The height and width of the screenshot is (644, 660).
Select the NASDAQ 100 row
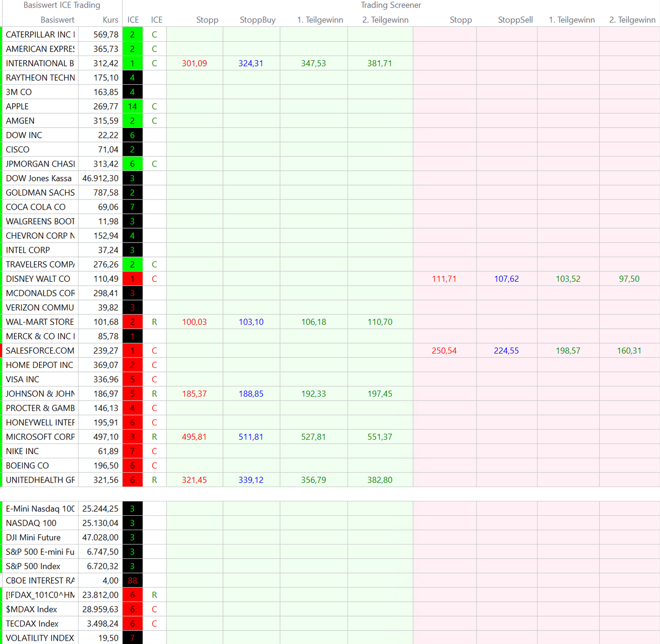tap(31, 523)
